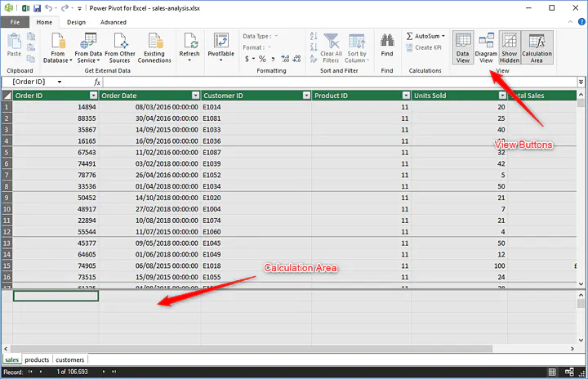Expand the Order Date column filter dropdown

pos(194,96)
